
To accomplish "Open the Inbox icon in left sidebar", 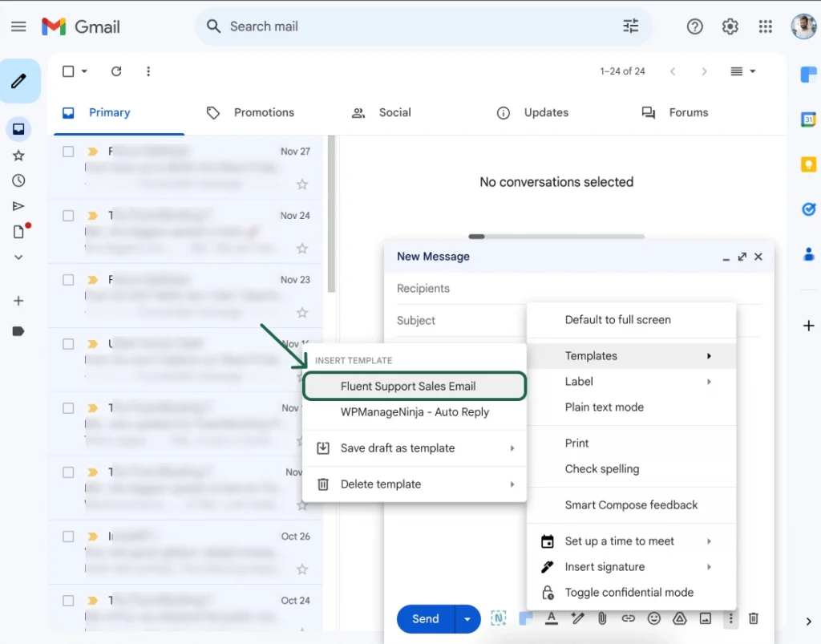I will (18, 129).
